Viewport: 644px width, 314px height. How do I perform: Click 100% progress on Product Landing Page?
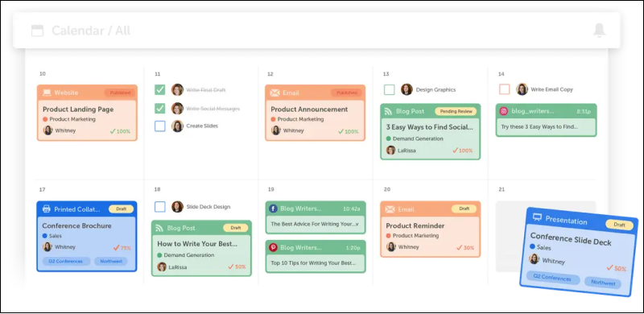pos(120,131)
